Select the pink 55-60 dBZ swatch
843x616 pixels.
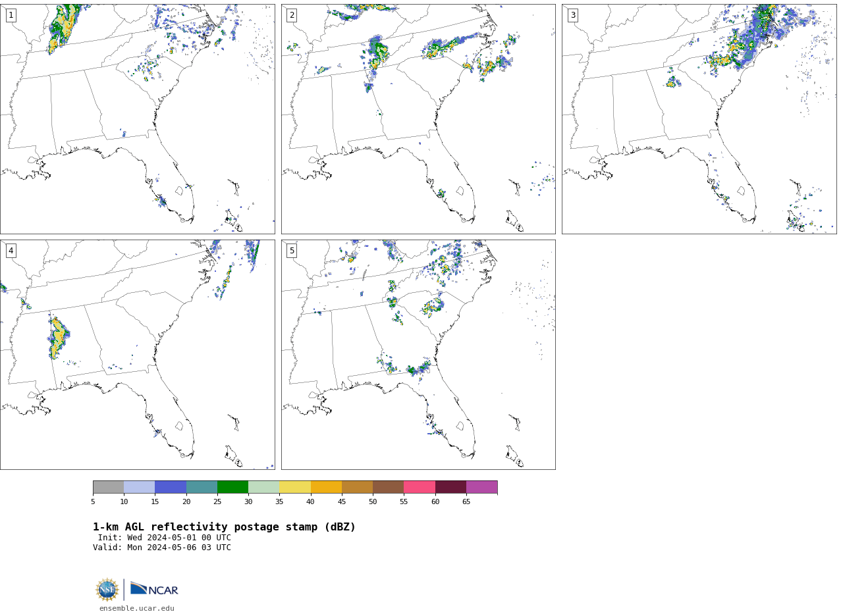click(420, 487)
